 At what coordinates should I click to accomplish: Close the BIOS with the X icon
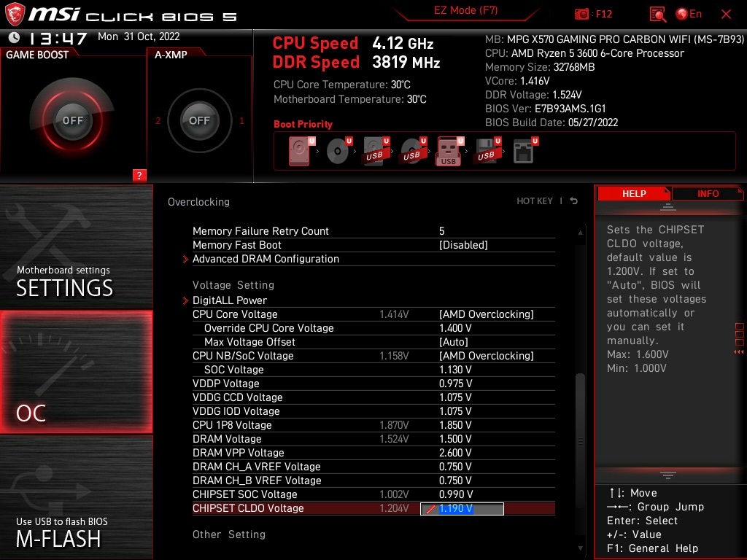tap(726, 15)
